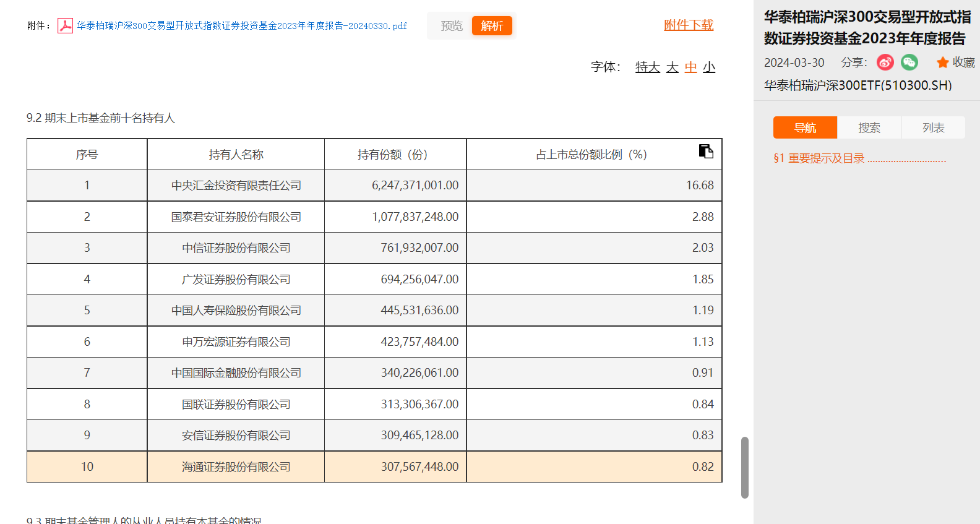This screenshot has width=980, height=524.
Task: Click the PDF file icon next to attachment
Action: pos(65,25)
